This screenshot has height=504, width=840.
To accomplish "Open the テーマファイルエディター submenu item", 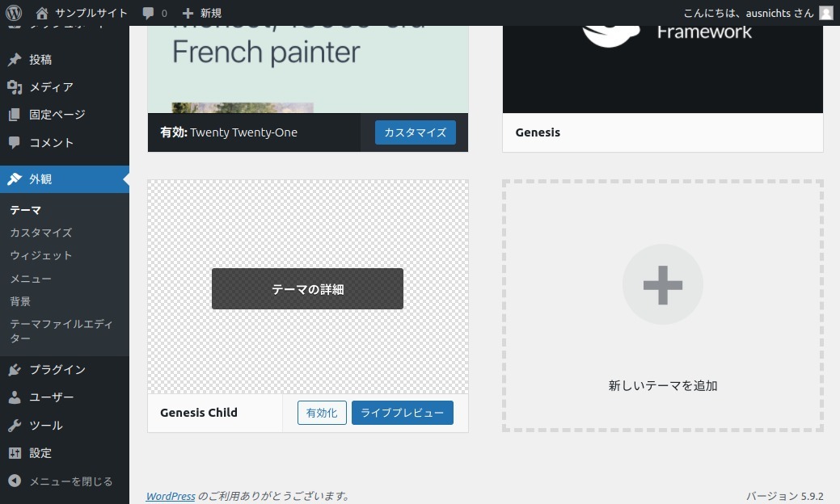I will 61,330.
